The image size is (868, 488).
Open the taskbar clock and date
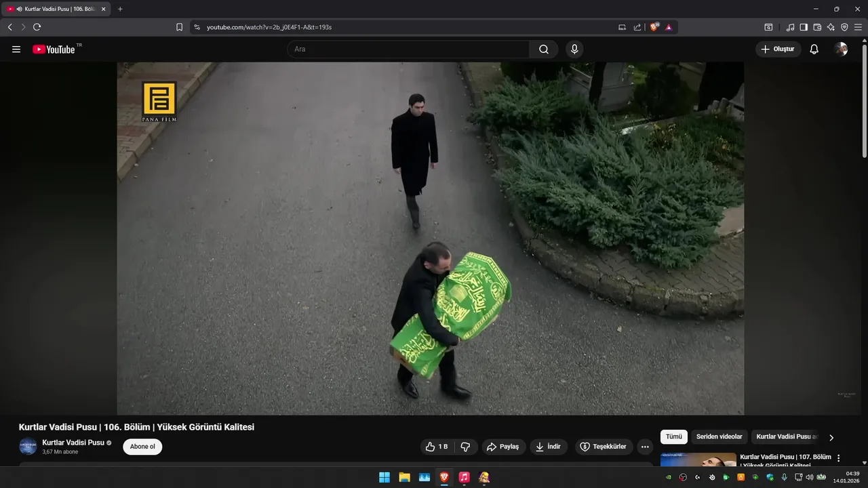[x=848, y=477]
